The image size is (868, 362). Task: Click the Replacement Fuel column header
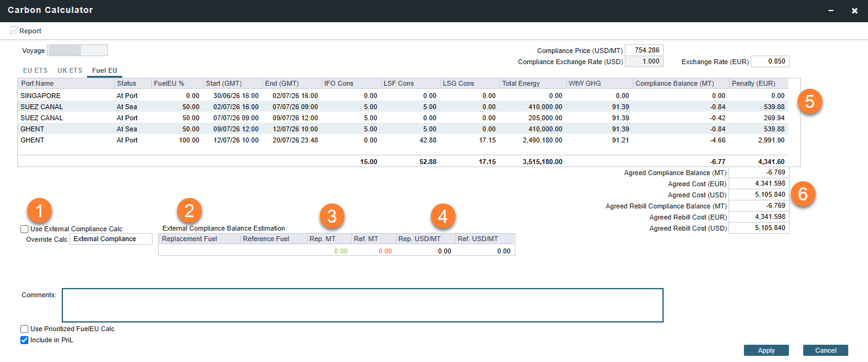[199, 239]
